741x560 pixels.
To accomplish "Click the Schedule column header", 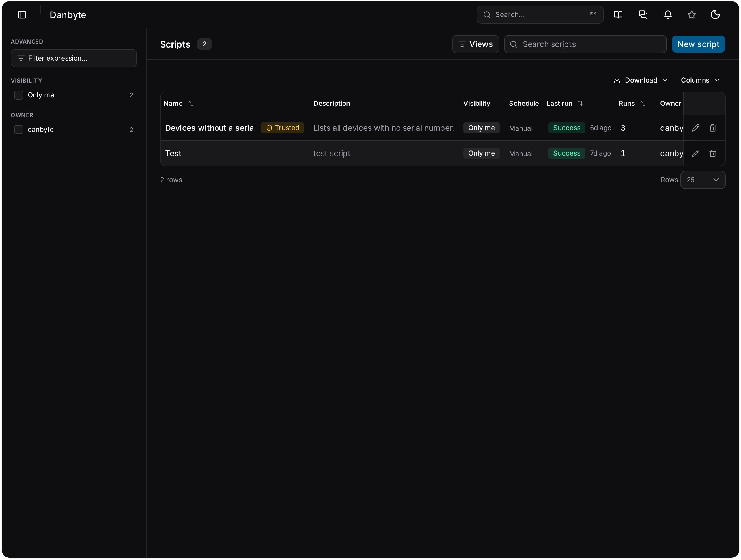I will click(x=524, y=104).
